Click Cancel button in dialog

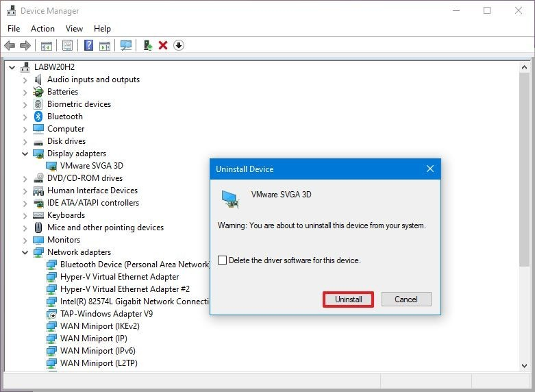(x=406, y=299)
